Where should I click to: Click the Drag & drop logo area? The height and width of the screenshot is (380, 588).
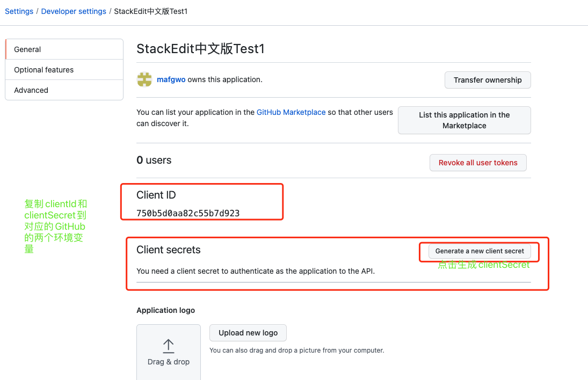[x=169, y=352]
